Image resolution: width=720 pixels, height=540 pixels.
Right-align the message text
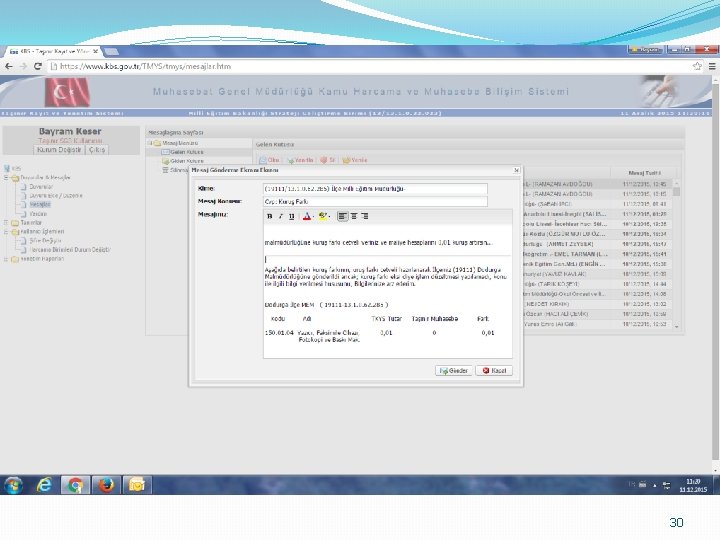(365, 216)
